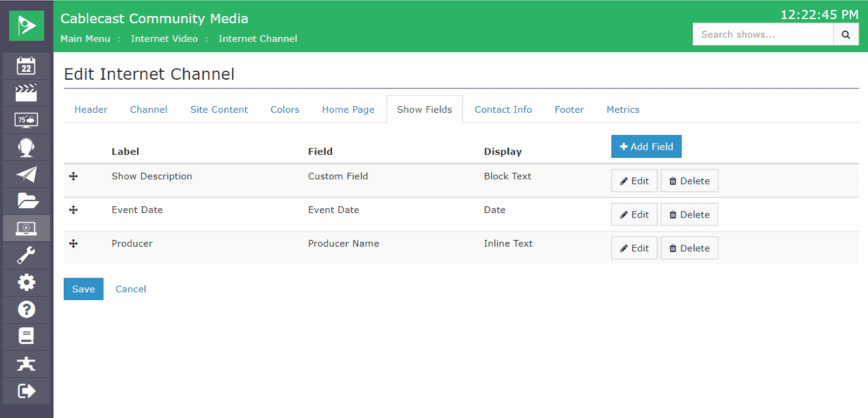868x418 pixels.
Task: Go to Internet Video breadcrumb
Action: [164, 39]
